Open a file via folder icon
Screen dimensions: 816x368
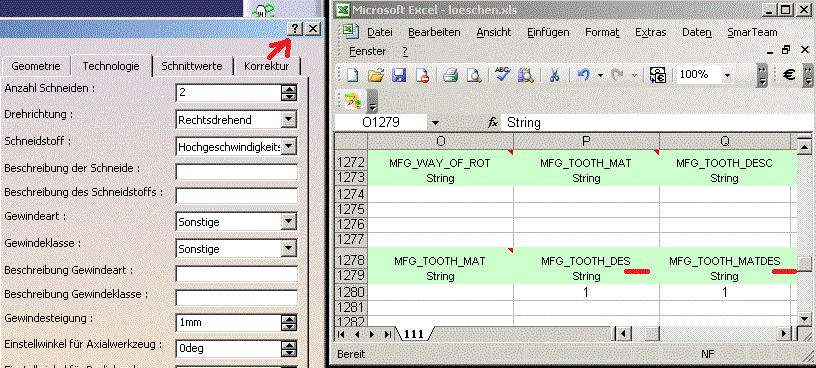click(x=376, y=75)
